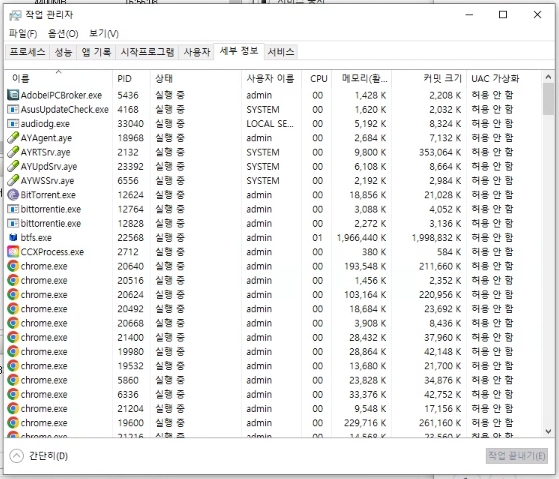Click the icon of bittorrentie.exe PID 12828
559x479 pixels.
pyautogui.click(x=13, y=223)
